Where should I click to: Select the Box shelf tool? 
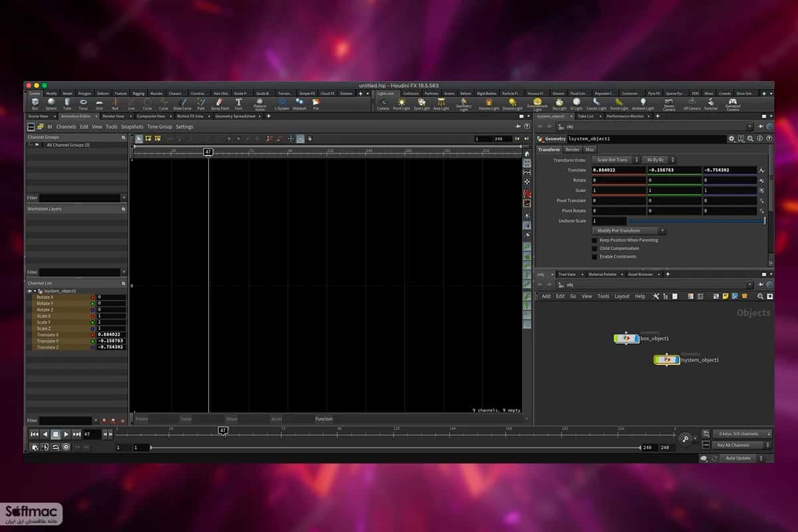(x=35, y=103)
